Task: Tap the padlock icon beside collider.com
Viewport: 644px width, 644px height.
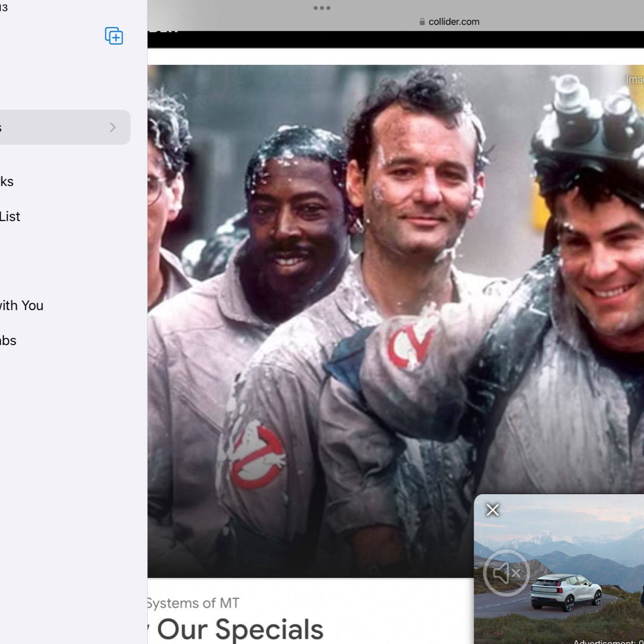Action: 422,22
